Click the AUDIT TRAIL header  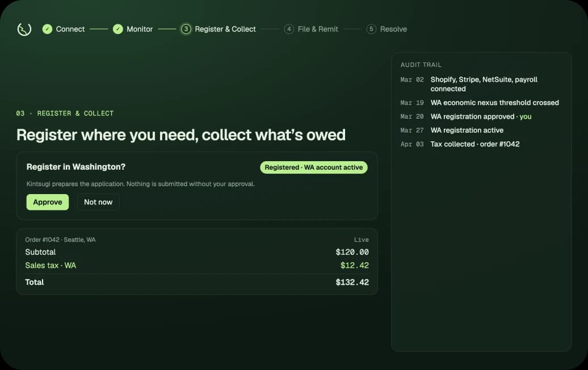(x=421, y=65)
